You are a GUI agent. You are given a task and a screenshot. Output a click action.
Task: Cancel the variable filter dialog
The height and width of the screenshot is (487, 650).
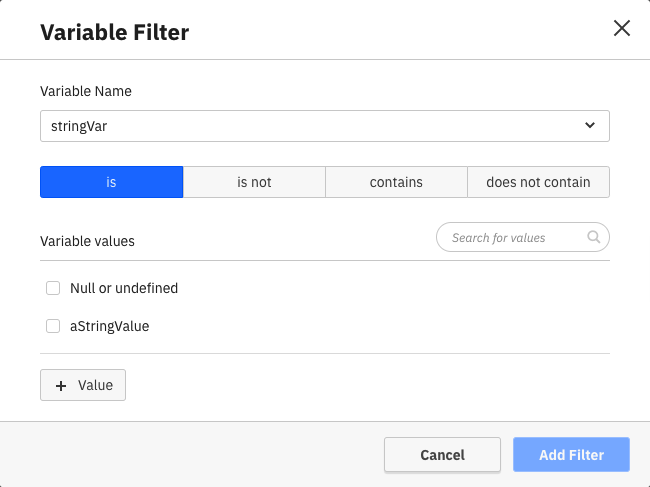(442, 455)
